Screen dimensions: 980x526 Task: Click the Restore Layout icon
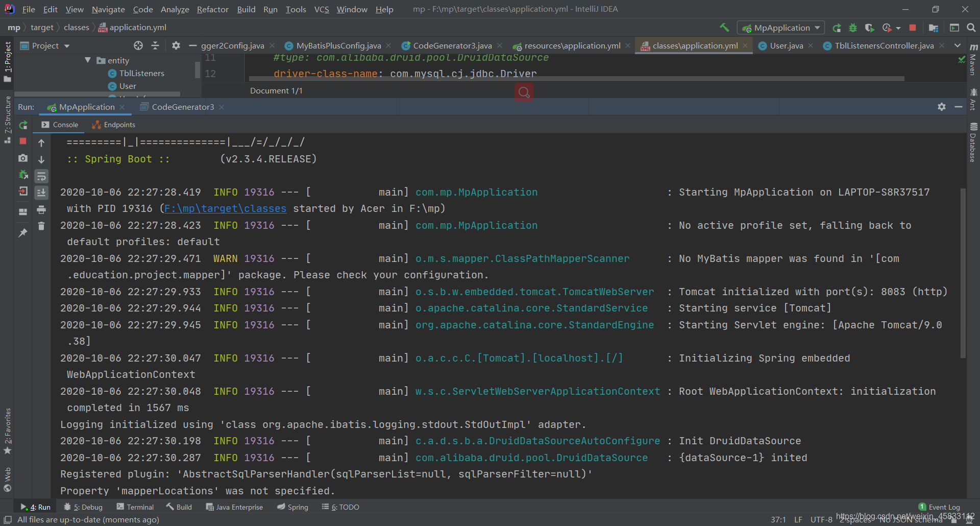23,211
